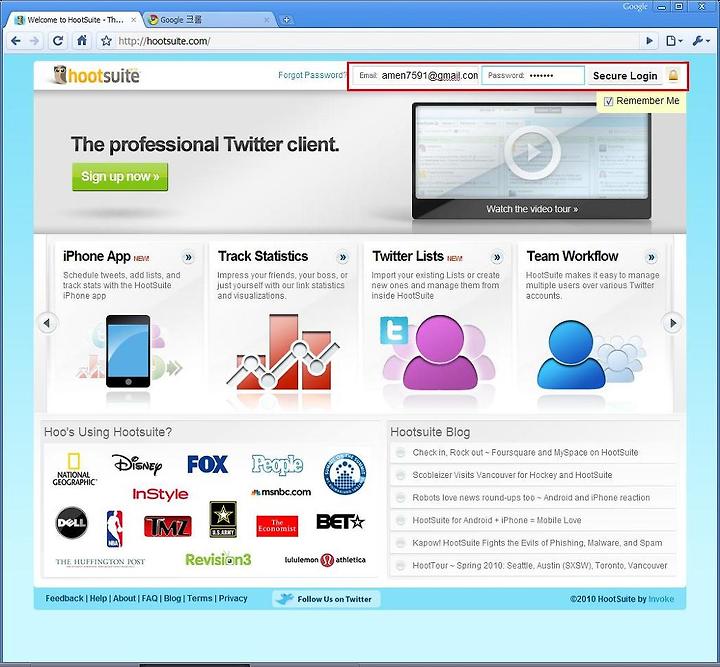The width and height of the screenshot is (720, 667).
Task: Open the browser home page icon
Action: [x=82, y=40]
